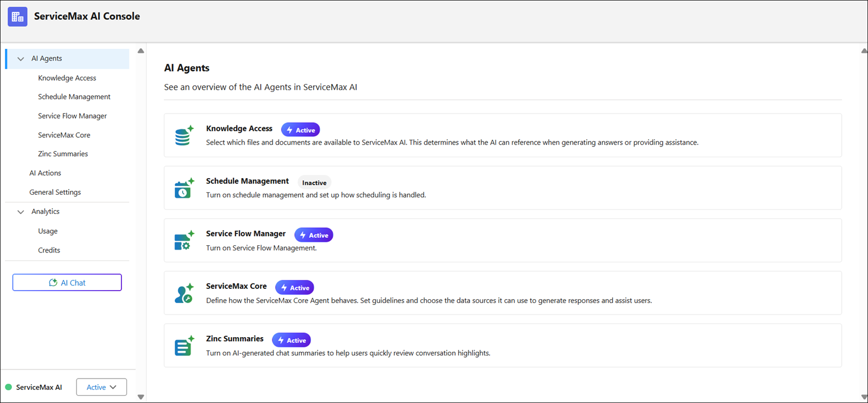
Task: Click the ServiceMax AI Console title
Action: tap(87, 16)
